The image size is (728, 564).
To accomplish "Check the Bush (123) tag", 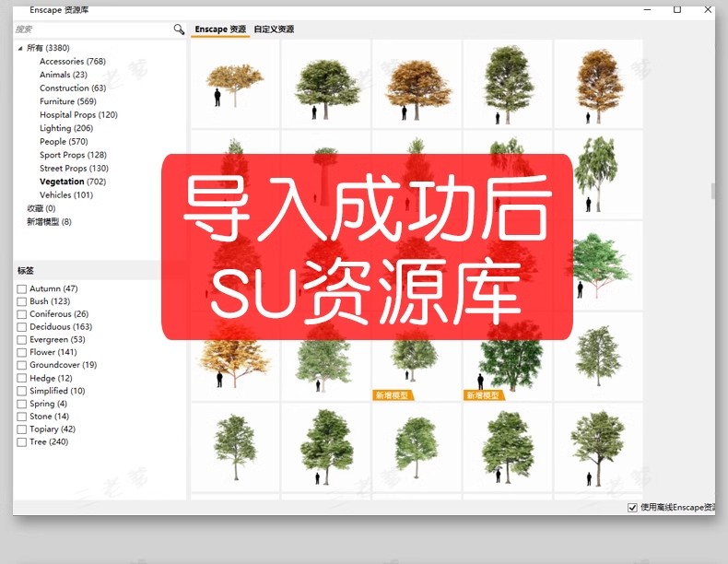I will pyautogui.click(x=22, y=301).
